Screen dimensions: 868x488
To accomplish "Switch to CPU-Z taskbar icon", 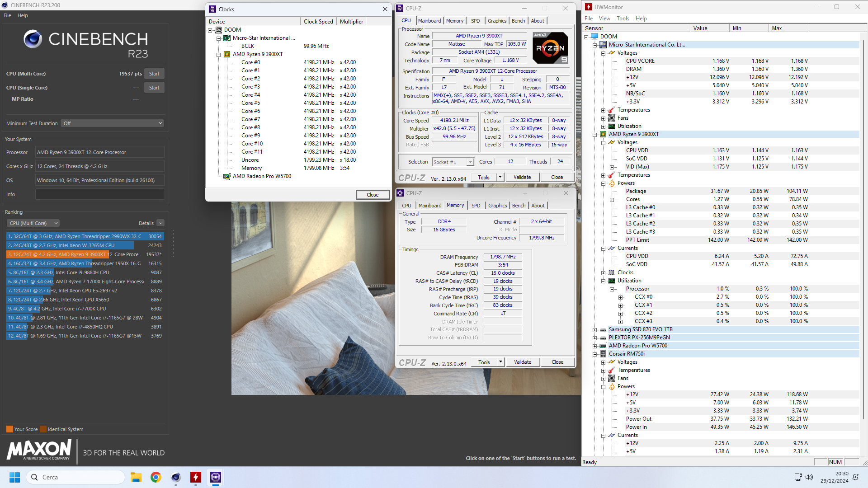I will (216, 477).
